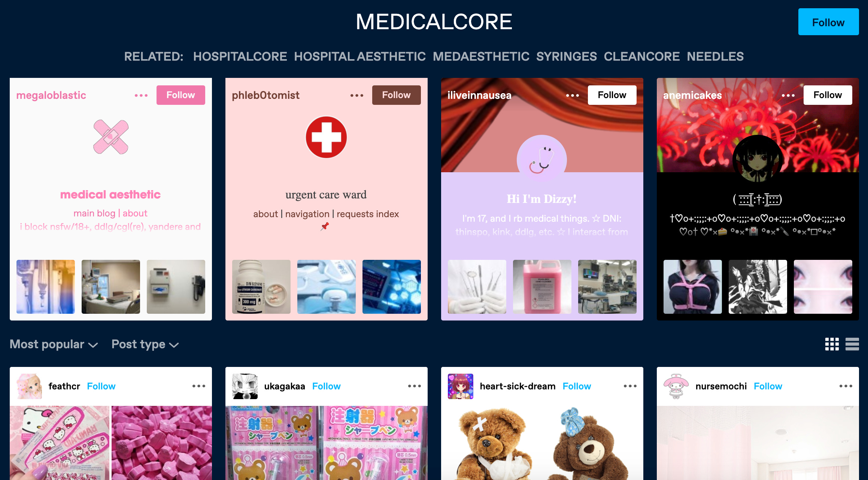The width and height of the screenshot is (868, 480).
Task: Open iliveinnausea more options dots
Action: coord(573,95)
